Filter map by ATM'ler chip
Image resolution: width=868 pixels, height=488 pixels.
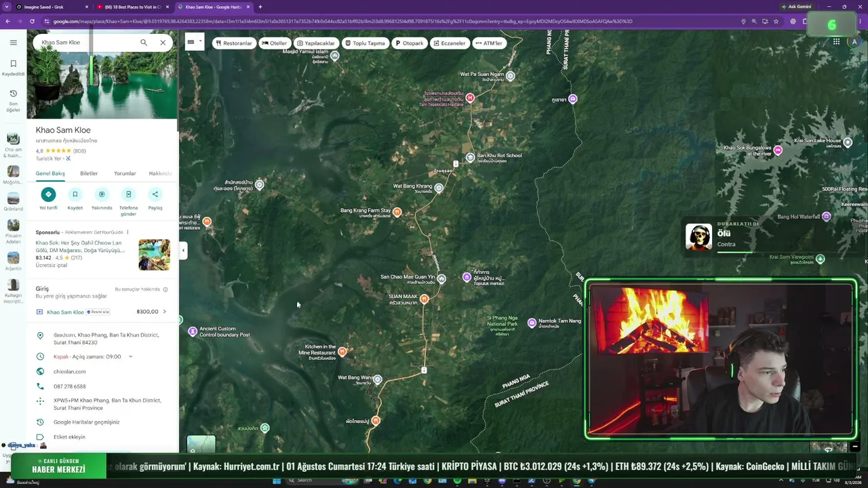(489, 43)
